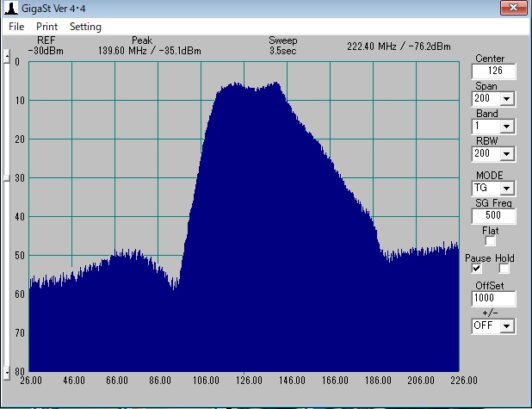Uncheck the Pause checkbox
Viewport: 532px width, 409px height.
[476, 268]
